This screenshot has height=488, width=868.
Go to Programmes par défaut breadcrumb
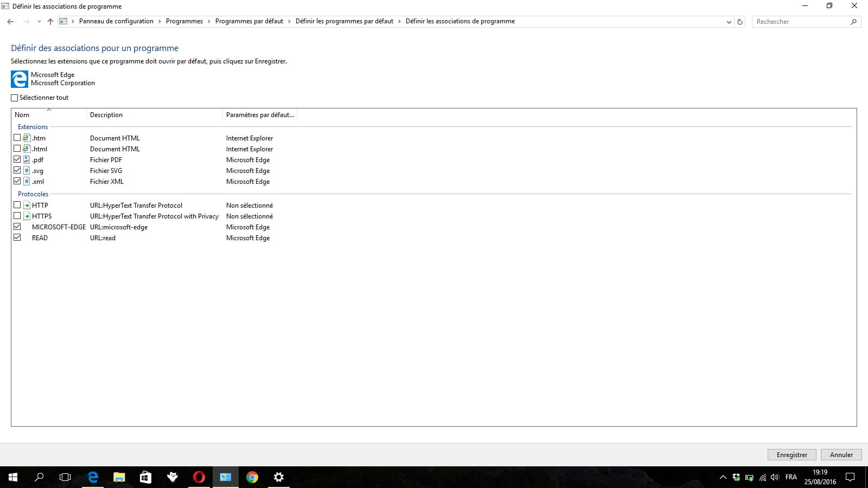249,21
